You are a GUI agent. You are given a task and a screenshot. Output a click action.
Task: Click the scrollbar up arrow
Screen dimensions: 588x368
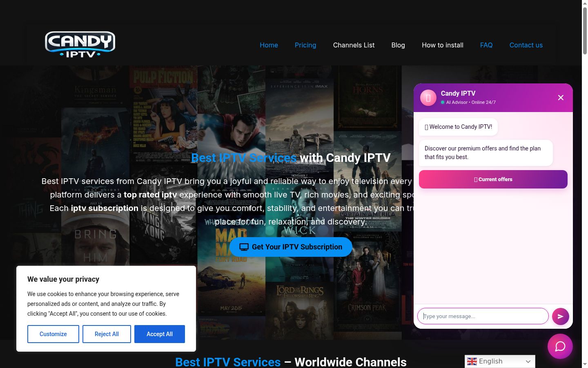[585, 3]
